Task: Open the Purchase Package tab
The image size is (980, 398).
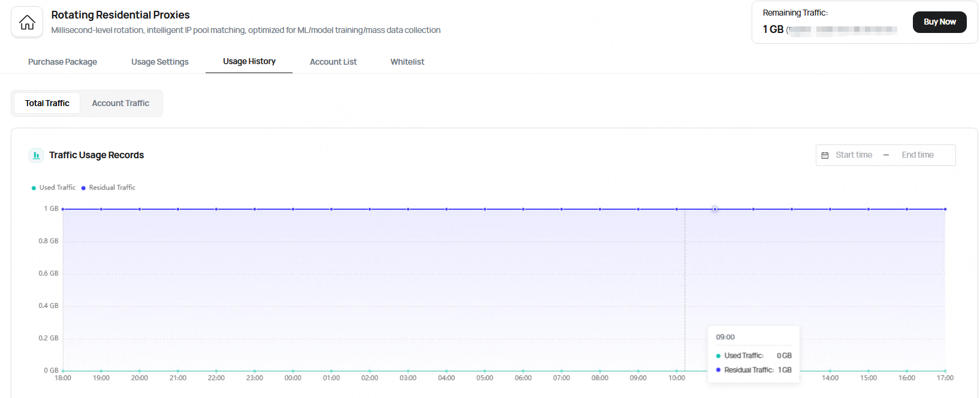Action: pos(62,62)
